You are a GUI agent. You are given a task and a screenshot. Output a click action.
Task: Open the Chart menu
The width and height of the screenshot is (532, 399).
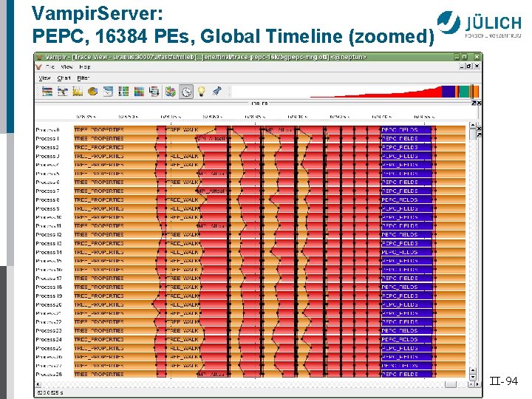(x=64, y=78)
